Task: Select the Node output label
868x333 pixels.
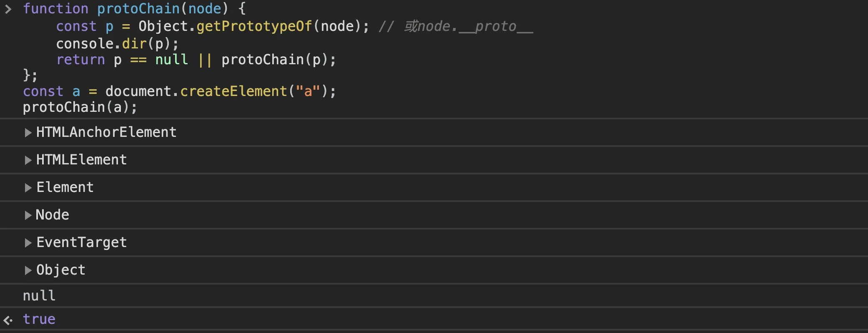Action: 53,215
